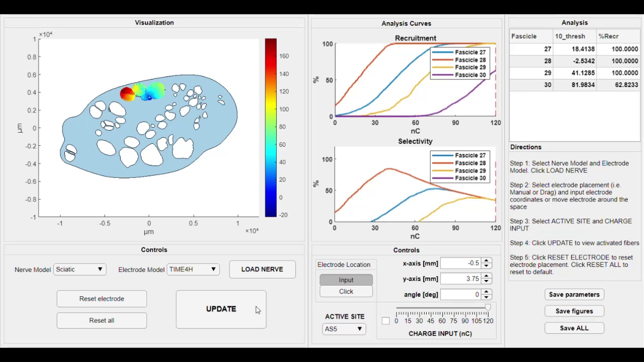Expand the ACTIVE SITE dropdown set to AS5

coord(344,329)
